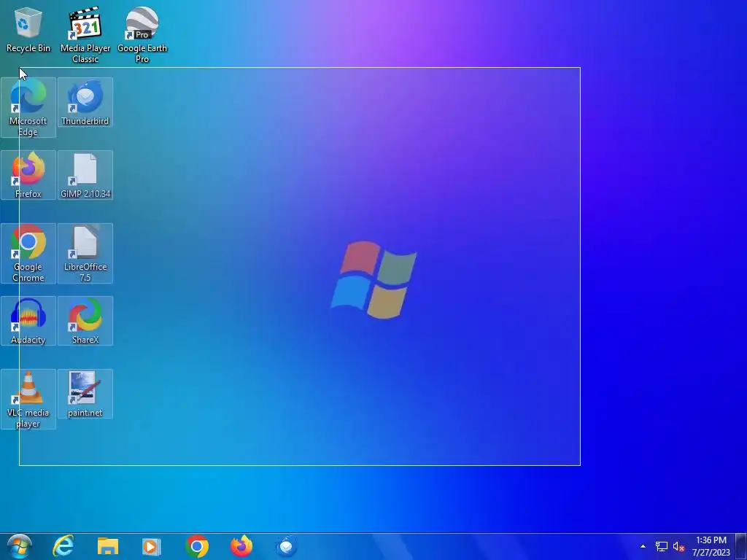Image resolution: width=747 pixels, height=560 pixels.
Task: Select the Firefox desktop shortcut
Action: (x=28, y=175)
